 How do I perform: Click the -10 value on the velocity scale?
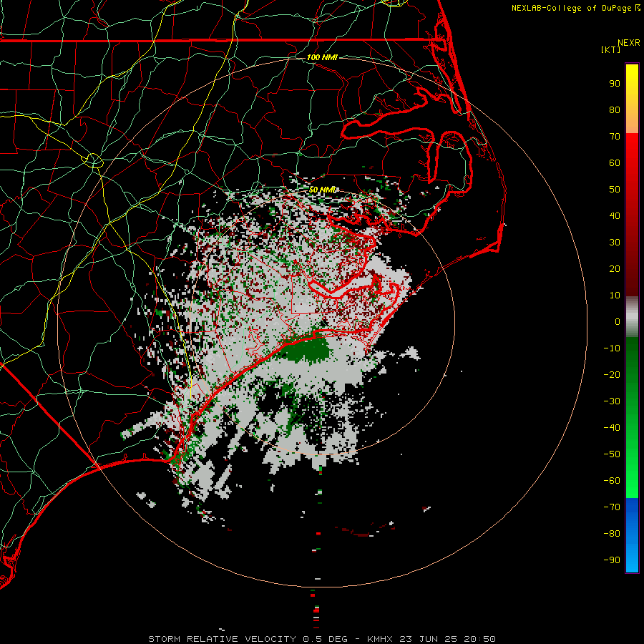coord(612,348)
